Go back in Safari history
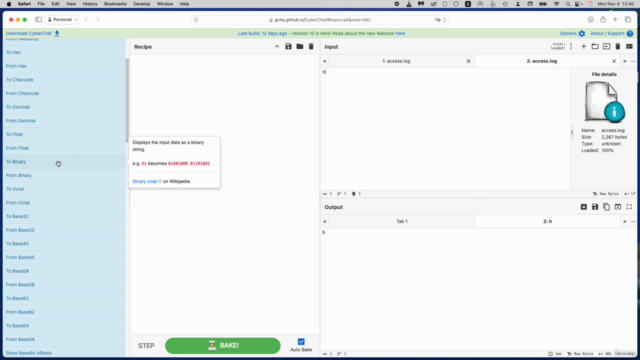Image resolution: width=640 pixels, height=360 pixels. (x=86, y=20)
